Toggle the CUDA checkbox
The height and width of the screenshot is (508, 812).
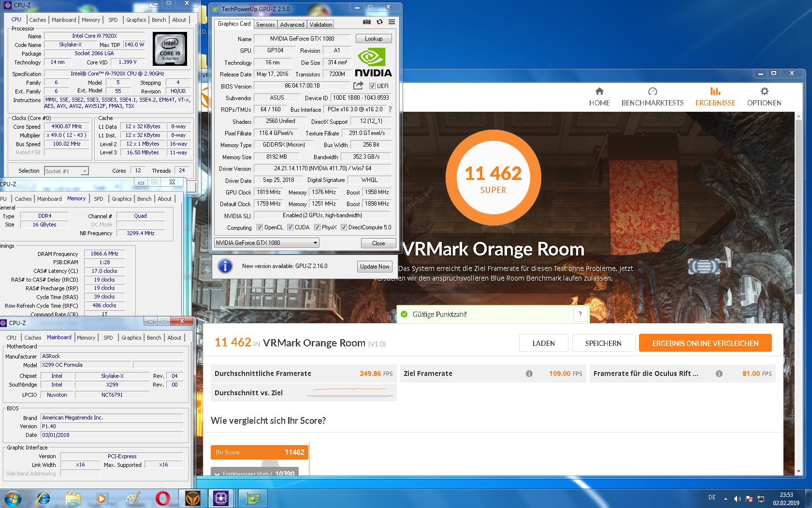290,227
